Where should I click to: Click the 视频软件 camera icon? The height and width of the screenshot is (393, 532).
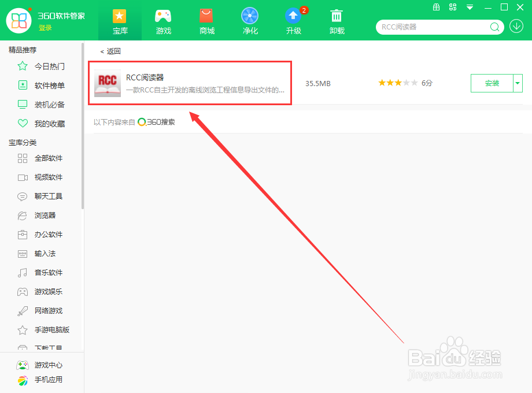23,177
